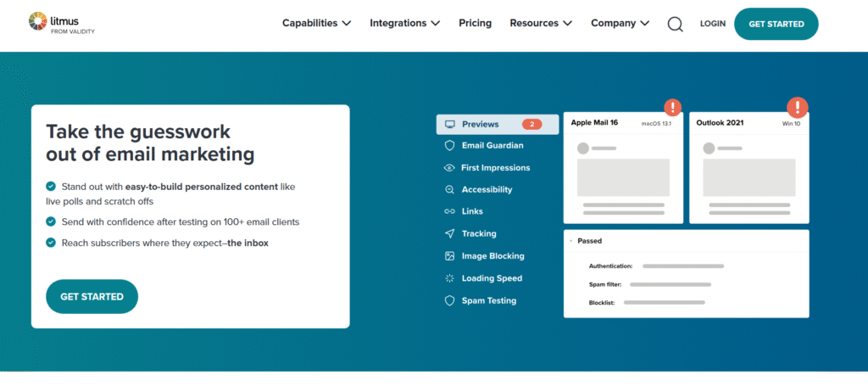
Task: Select the Accessibility tab
Action: [479, 189]
